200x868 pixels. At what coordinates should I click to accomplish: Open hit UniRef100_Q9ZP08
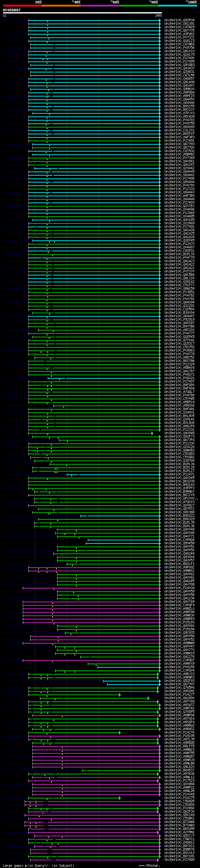pos(179,20)
